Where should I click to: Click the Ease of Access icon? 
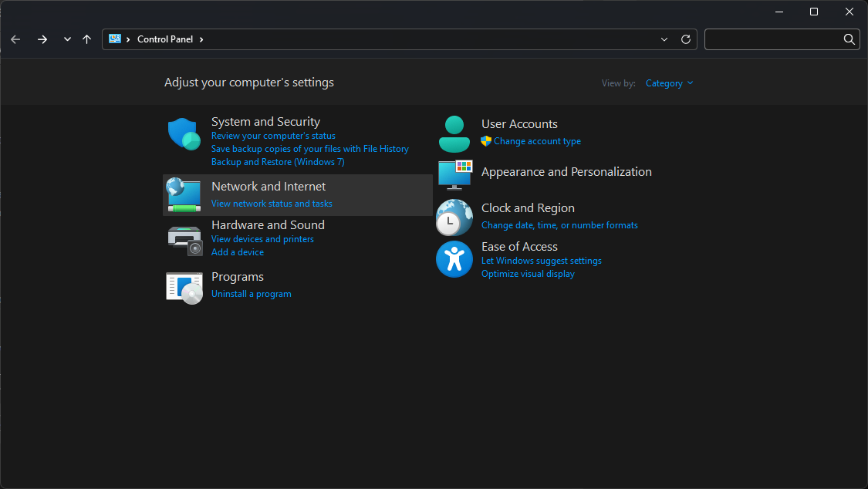454,259
